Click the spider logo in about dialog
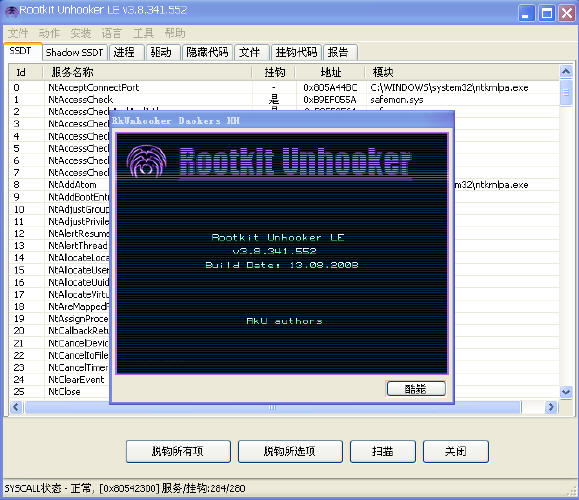The height and width of the screenshot is (500, 579). coord(146,161)
